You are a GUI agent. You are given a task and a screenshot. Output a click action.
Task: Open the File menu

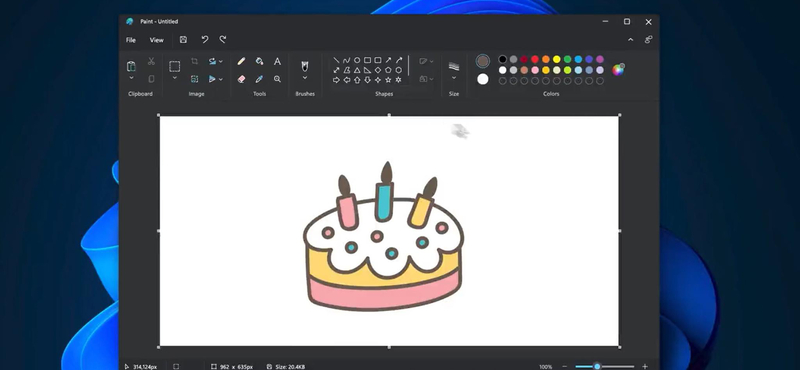(x=131, y=40)
